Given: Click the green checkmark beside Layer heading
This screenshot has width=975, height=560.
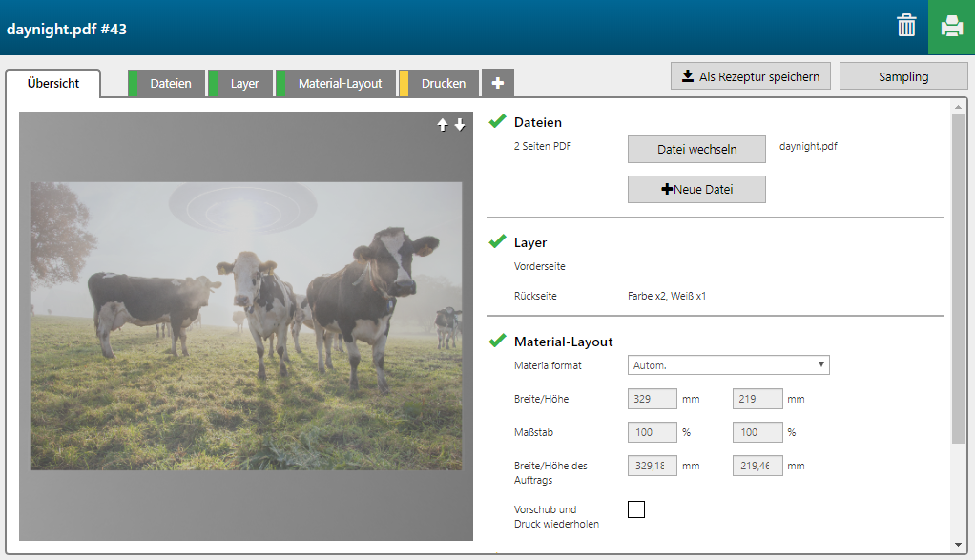Looking at the screenshot, I should coord(497,242).
